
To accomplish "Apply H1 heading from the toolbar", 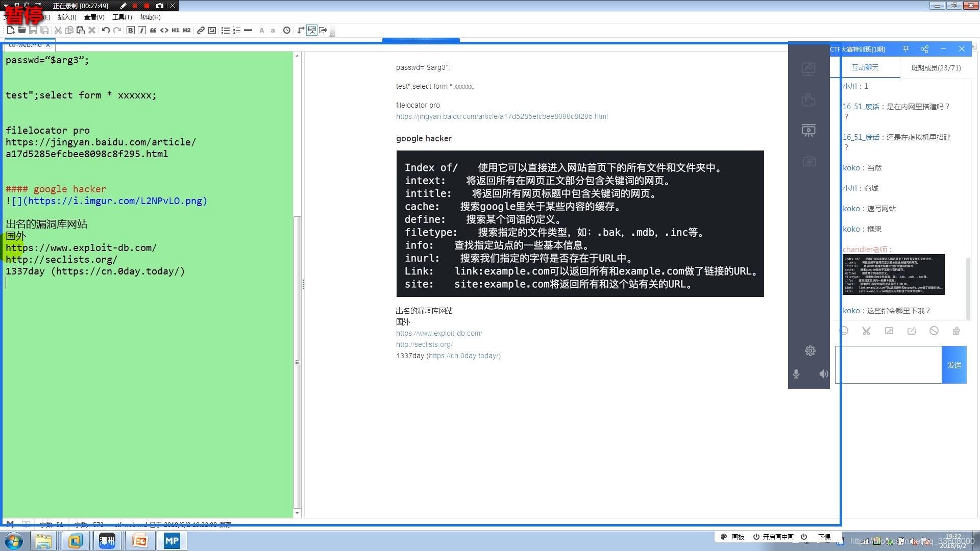I will 175,31.
